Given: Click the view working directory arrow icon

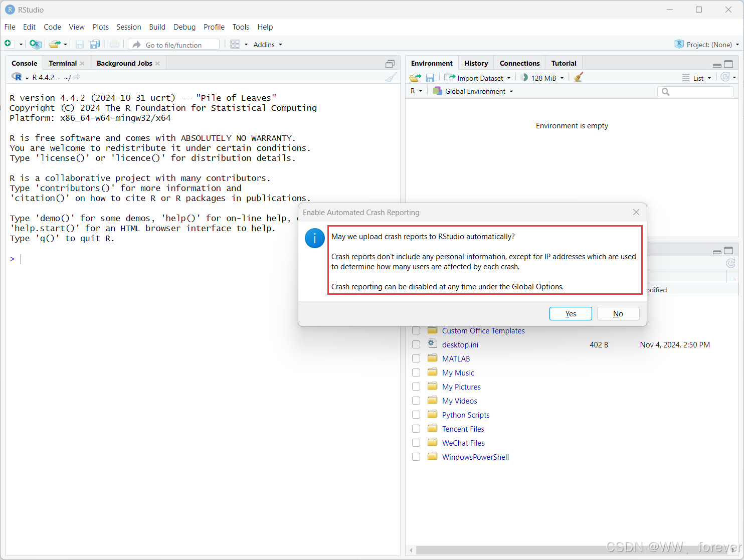Looking at the screenshot, I should pyautogui.click(x=77, y=77).
